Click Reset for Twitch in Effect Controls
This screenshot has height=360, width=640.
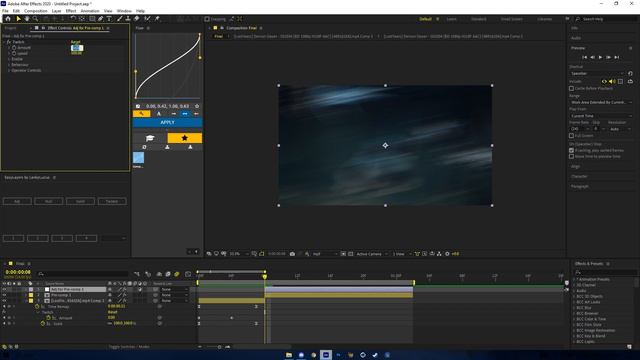(76, 42)
